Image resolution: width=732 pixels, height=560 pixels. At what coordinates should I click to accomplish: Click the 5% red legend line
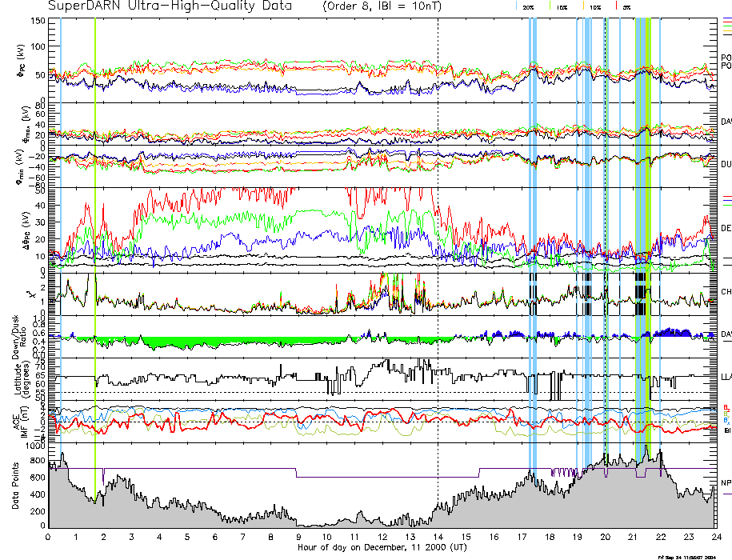[x=616, y=6]
